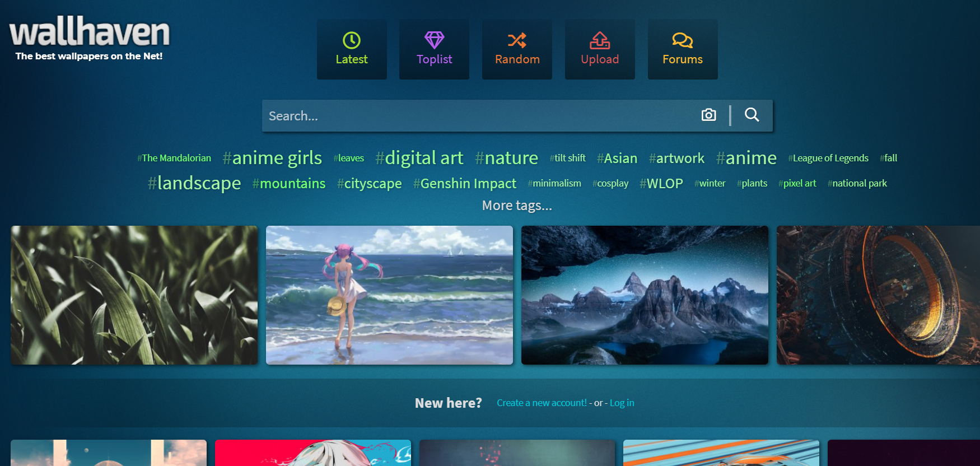Click the Upload tray icon
This screenshot has height=466, width=980.
click(600, 40)
